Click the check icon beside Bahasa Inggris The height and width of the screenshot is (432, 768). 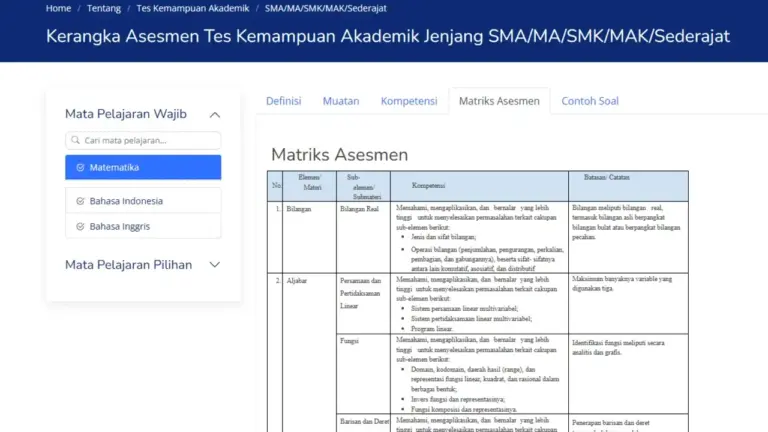80,226
